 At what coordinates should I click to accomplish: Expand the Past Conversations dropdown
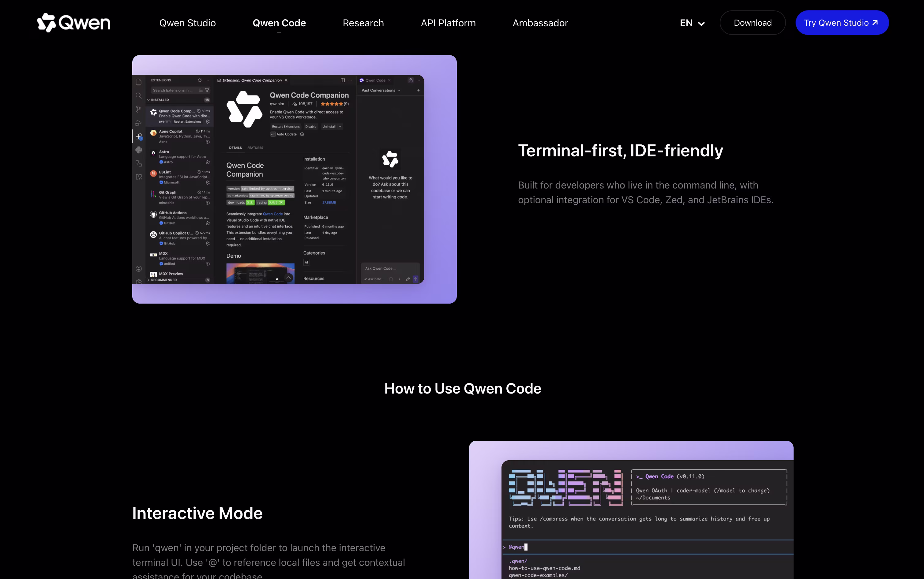pyautogui.click(x=381, y=90)
